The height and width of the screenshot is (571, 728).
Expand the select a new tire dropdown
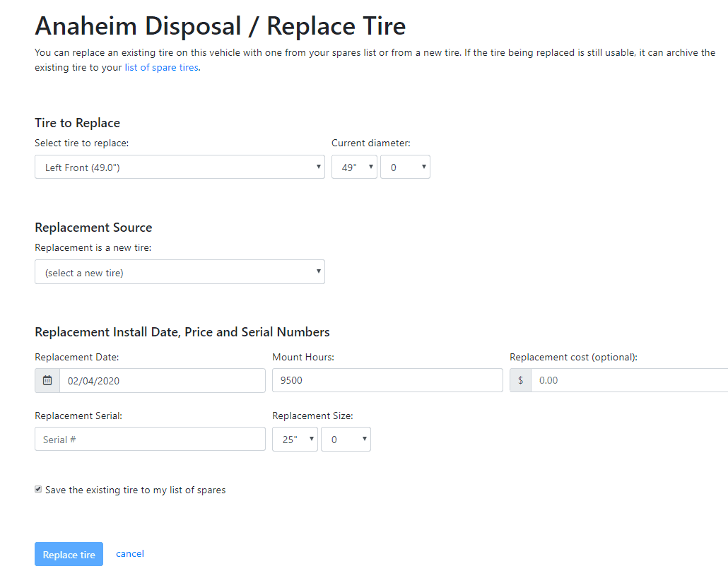[180, 272]
